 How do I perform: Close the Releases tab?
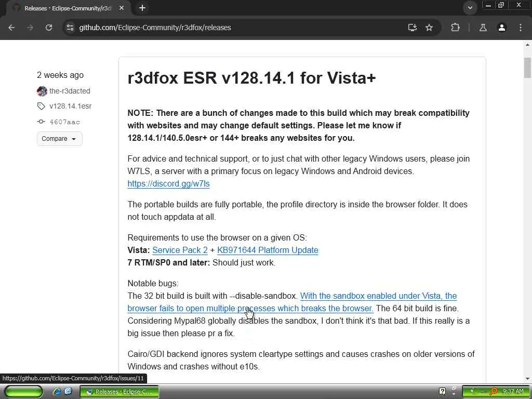click(122, 8)
